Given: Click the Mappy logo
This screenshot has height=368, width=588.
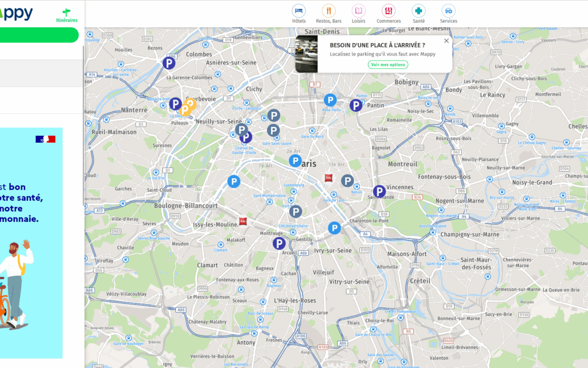Looking at the screenshot, I should [16, 13].
